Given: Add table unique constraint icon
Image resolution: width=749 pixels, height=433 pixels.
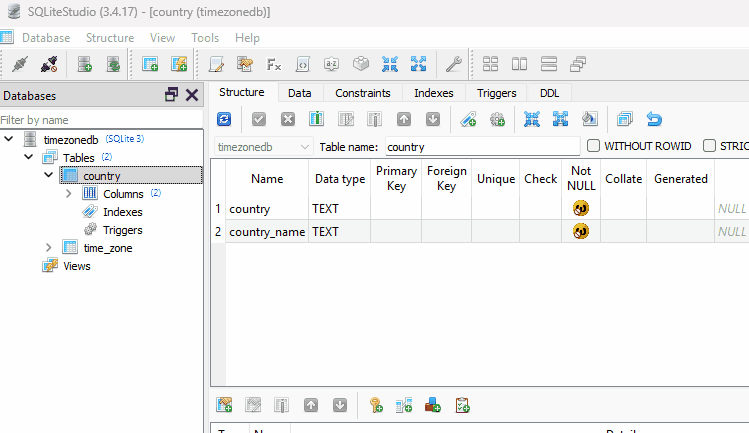Looking at the screenshot, I should click(433, 405).
